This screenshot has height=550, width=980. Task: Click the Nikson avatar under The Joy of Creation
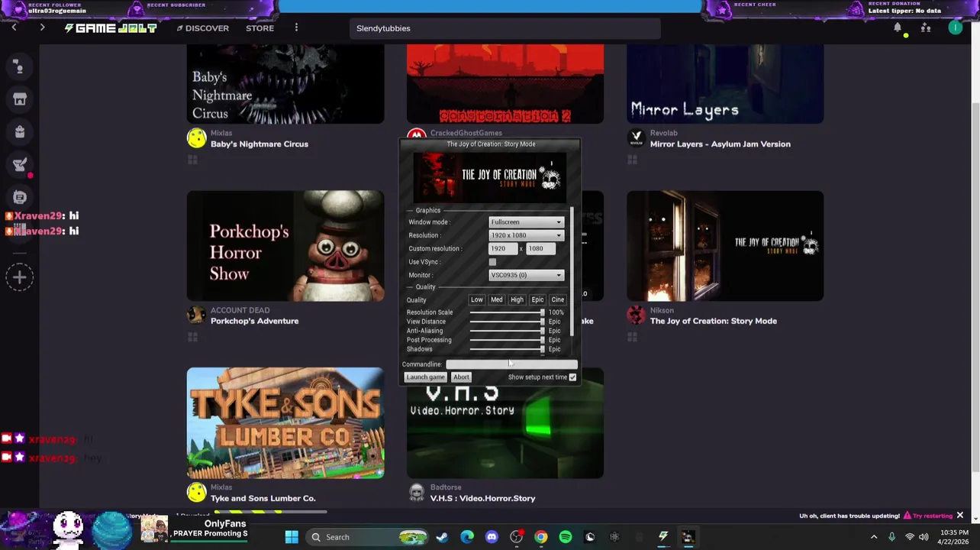pyautogui.click(x=636, y=315)
